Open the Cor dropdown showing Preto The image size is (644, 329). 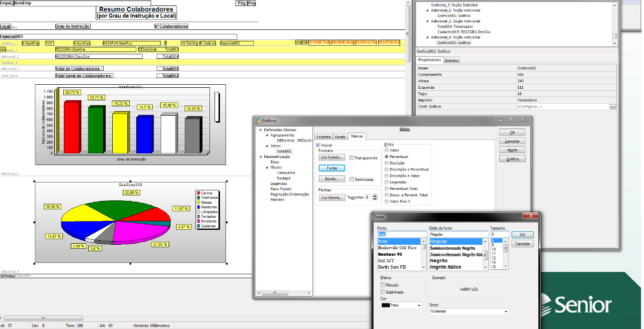[x=401, y=305]
